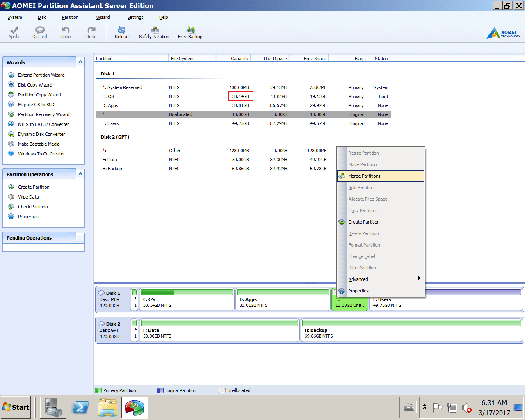The width and height of the screenshot is (525, 420).
Task: Sort by File System column header
Action: [192, 59]
